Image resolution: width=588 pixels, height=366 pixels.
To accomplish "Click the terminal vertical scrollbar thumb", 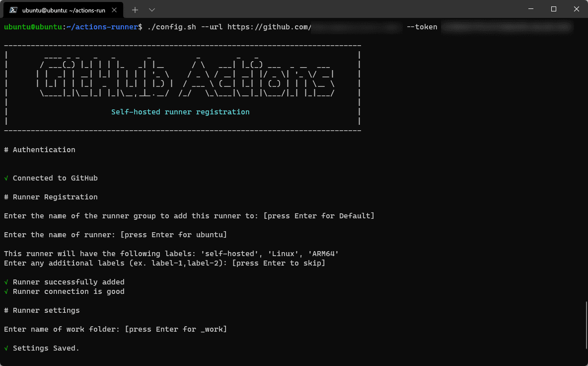I will [x=587, y=325].
